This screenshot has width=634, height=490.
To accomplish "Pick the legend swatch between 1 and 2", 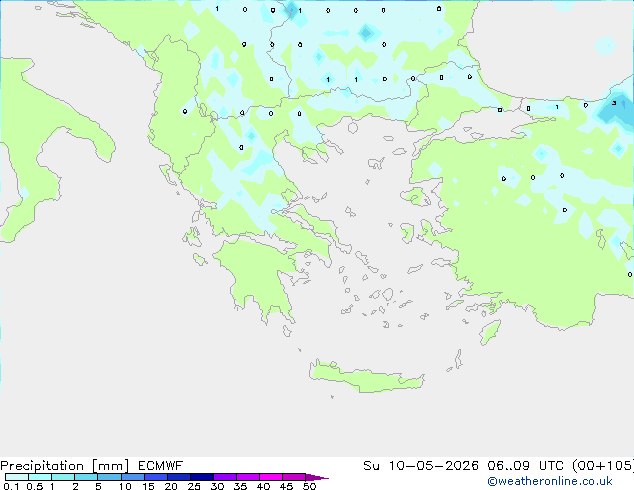I will point(63,477).
